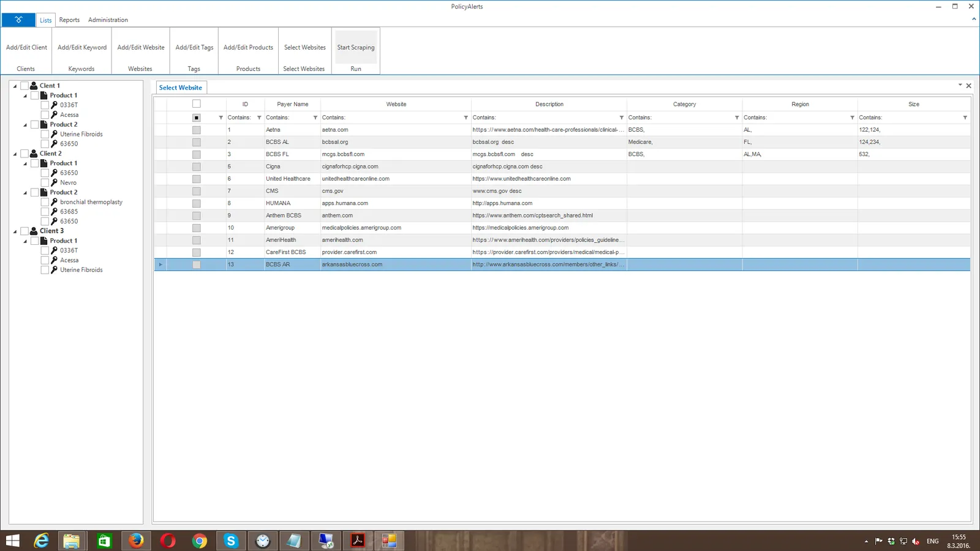The image size is (980, 551).
Task: Click the key icon beside bronchial thermoplasty
Action: tap(55, 202)
